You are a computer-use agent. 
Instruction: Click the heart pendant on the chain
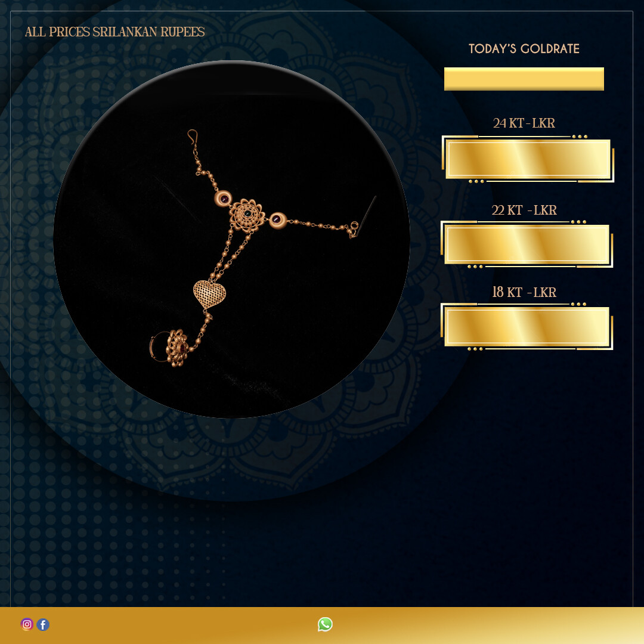(x=209, y=293)
